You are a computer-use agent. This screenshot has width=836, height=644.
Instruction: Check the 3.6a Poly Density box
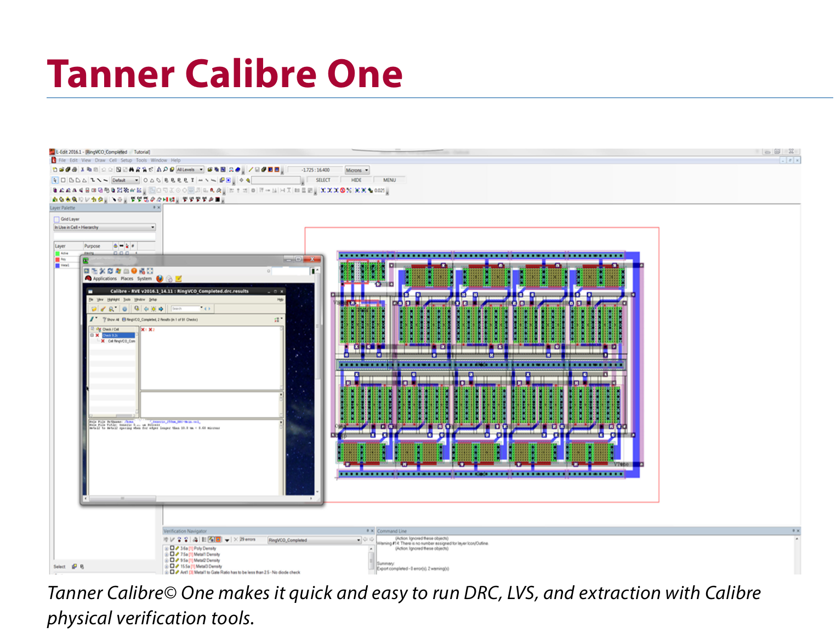tap(172, 548)
